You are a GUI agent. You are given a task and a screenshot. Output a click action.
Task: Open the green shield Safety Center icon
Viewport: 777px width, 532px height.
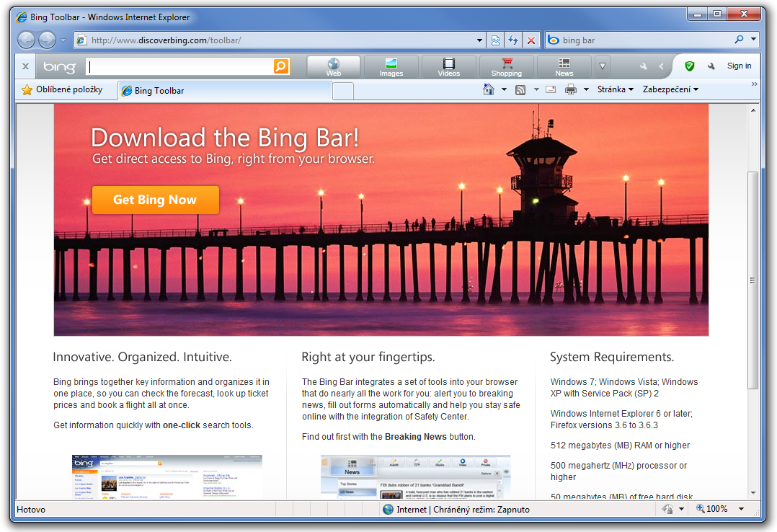[x=689, y=66]
